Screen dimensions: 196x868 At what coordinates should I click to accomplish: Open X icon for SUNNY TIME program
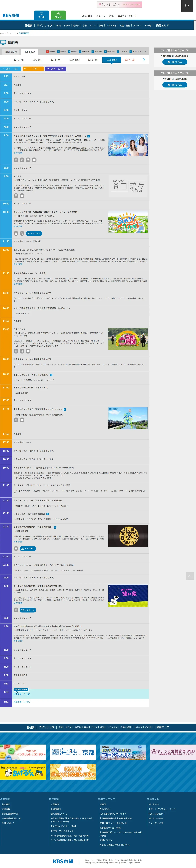tap(22, 233)
